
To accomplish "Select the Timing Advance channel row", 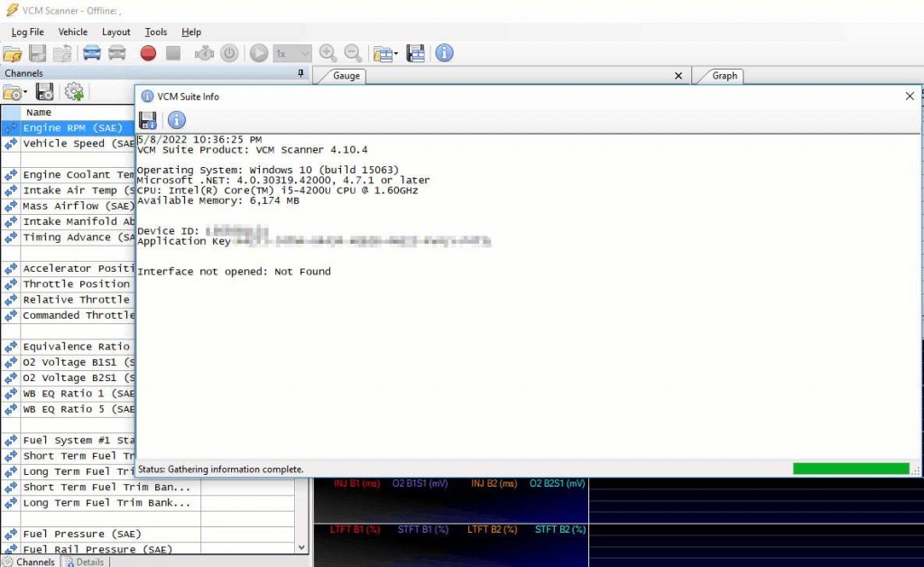I will (x=69, y=237).
